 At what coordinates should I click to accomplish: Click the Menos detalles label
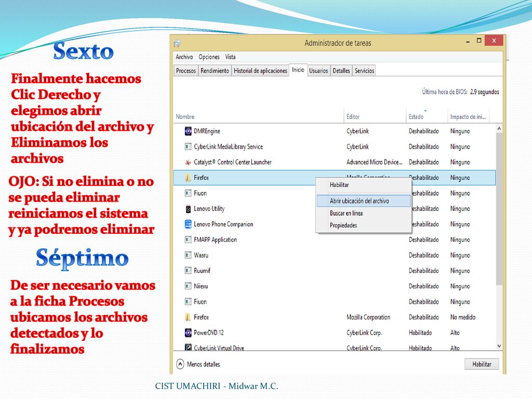click(203, 364)
